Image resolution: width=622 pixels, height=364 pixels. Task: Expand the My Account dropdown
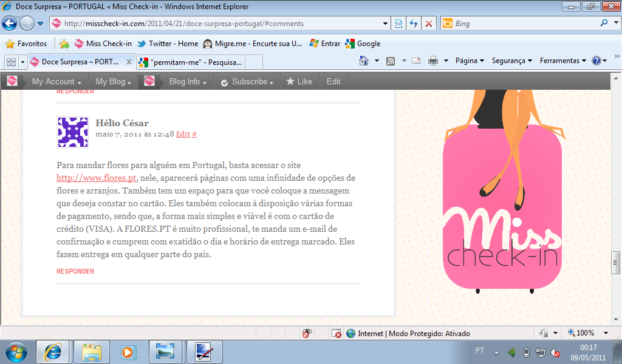56,82
